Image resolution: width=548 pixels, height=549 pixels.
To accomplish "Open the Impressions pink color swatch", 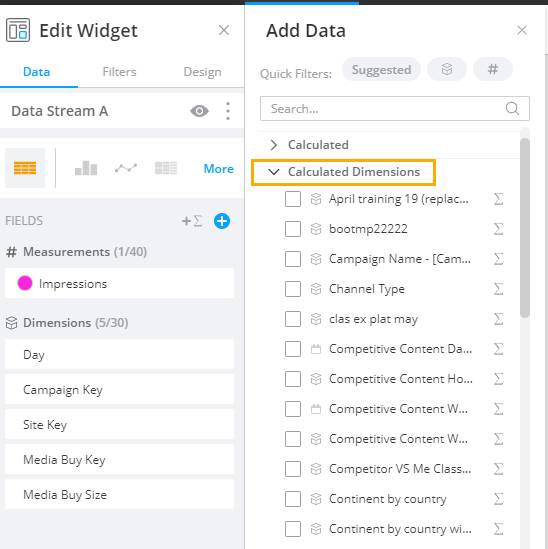I will point(25,283).
